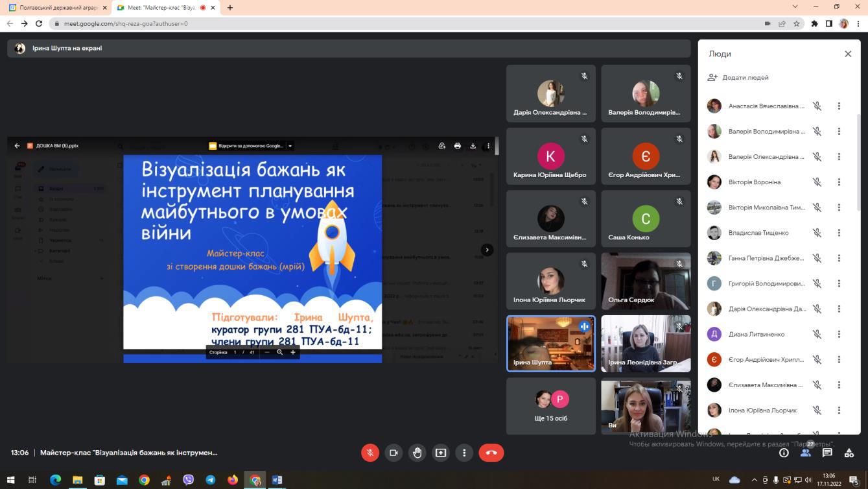Screen dimensions: 868x489
Task: Turn on camera in Meet controls
Action: click(393, 453)
